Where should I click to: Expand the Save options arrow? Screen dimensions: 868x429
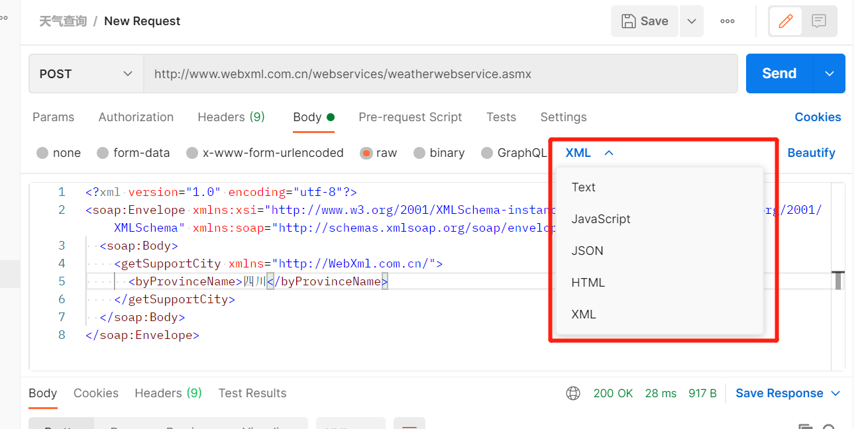(x=691, y=21)
